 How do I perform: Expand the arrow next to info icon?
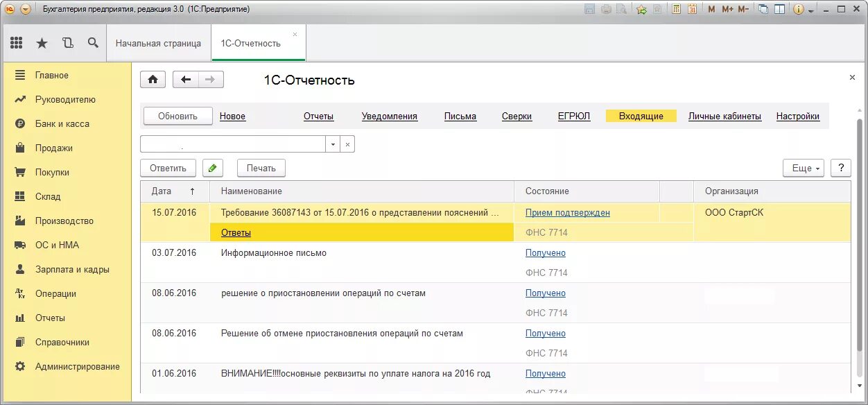pos(810,9)
